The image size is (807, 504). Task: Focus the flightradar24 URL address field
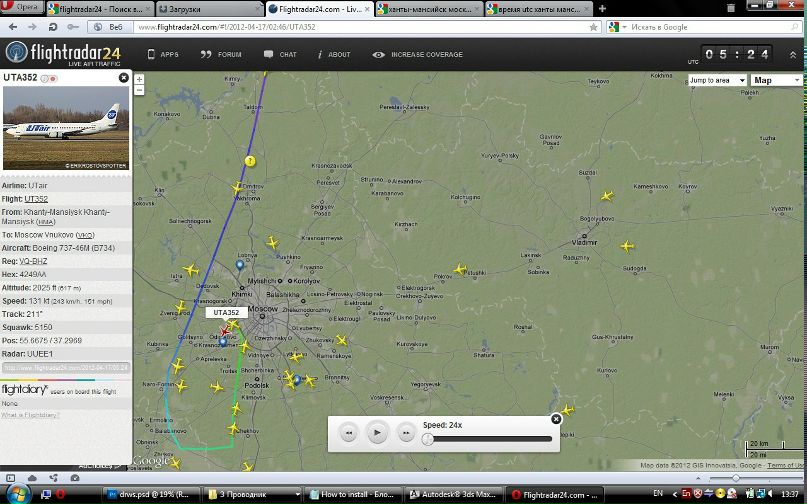click(360, 27)
